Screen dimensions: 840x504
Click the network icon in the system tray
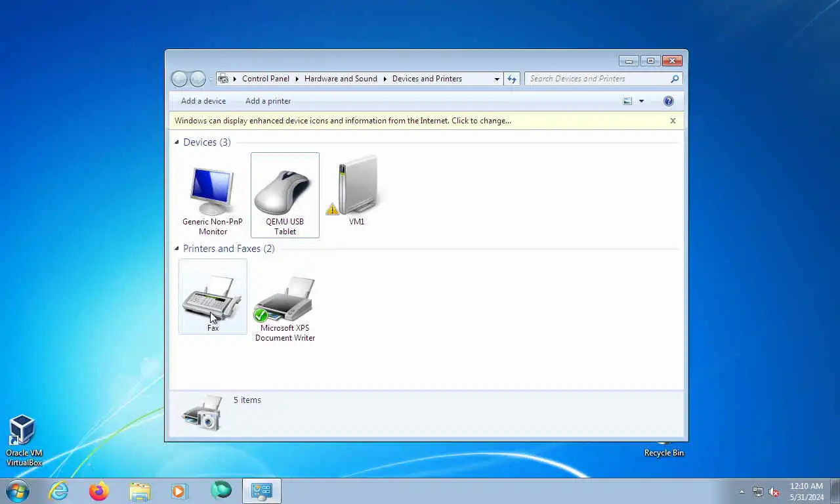[758, 492]
